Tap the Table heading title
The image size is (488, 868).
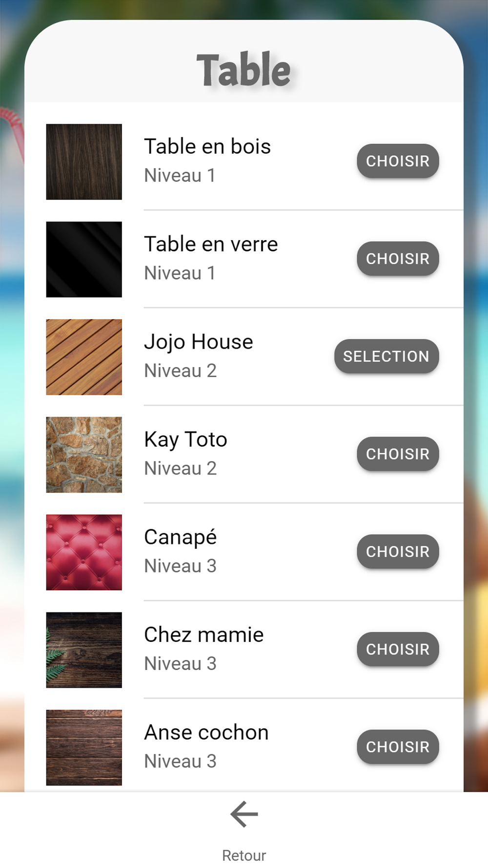pyautogui.click(x=244, y=70)
